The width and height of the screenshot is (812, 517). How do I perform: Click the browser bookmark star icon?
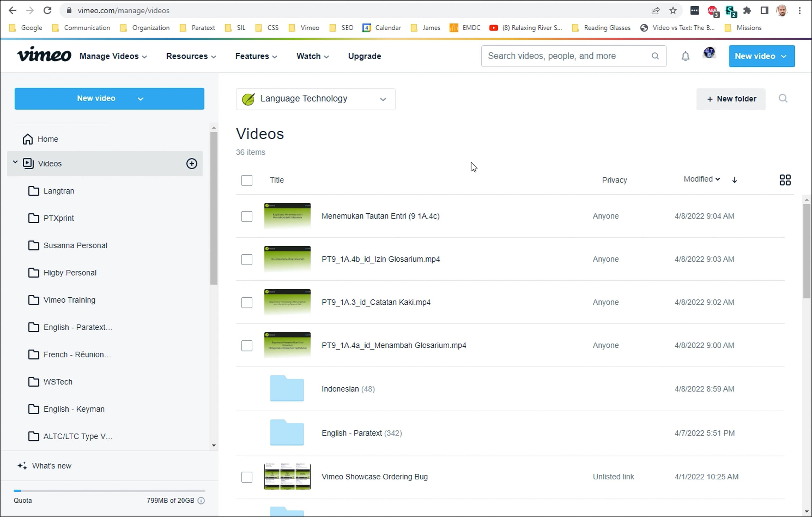(x=673, y=10)
